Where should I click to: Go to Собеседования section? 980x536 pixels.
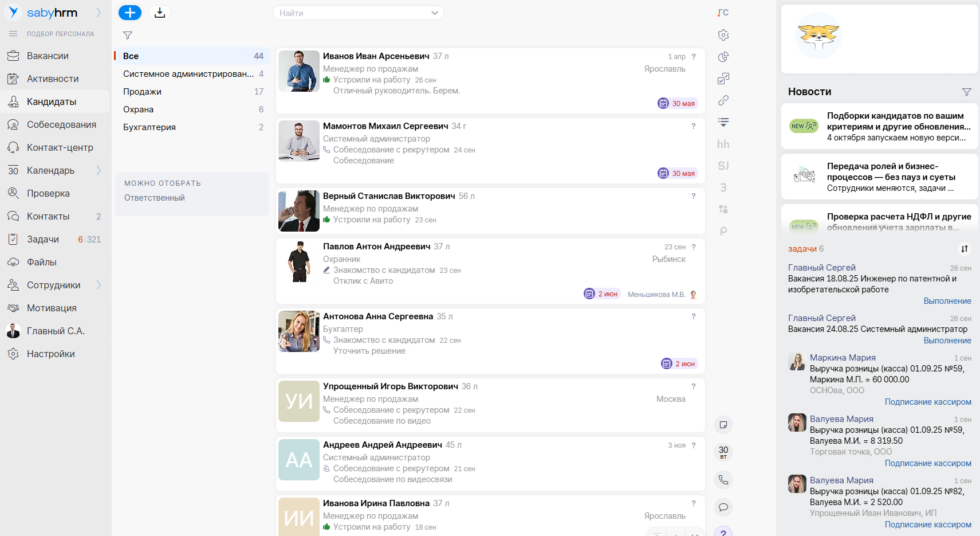(61, 124)
